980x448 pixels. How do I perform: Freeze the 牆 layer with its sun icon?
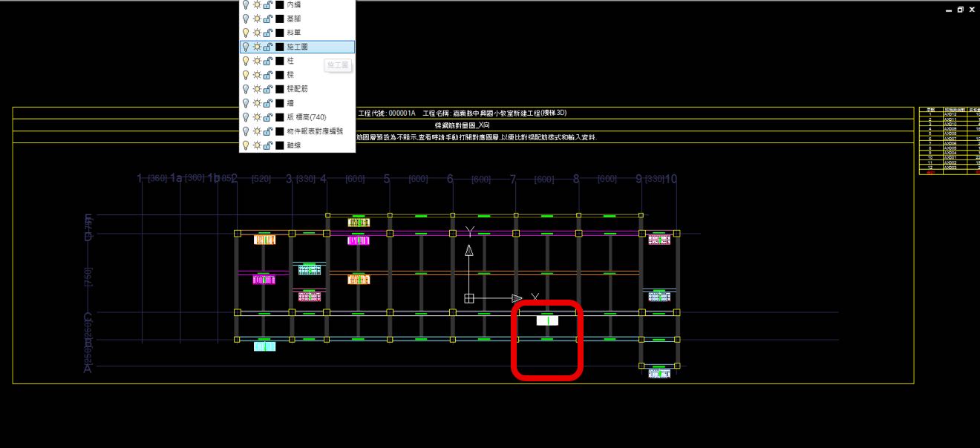point(257,103)
